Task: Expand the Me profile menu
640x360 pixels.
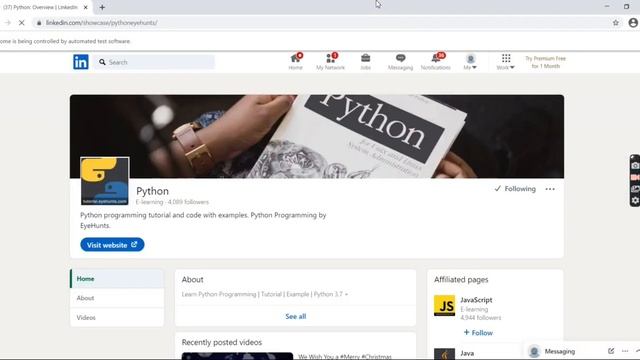Action: pyautogui.click(x=470, y=62)
